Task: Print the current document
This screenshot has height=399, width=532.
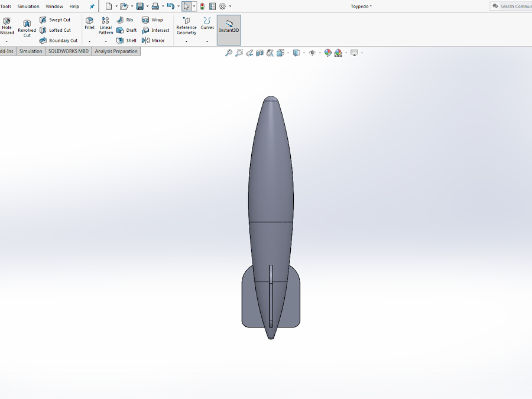Action: tap(155, 6)
